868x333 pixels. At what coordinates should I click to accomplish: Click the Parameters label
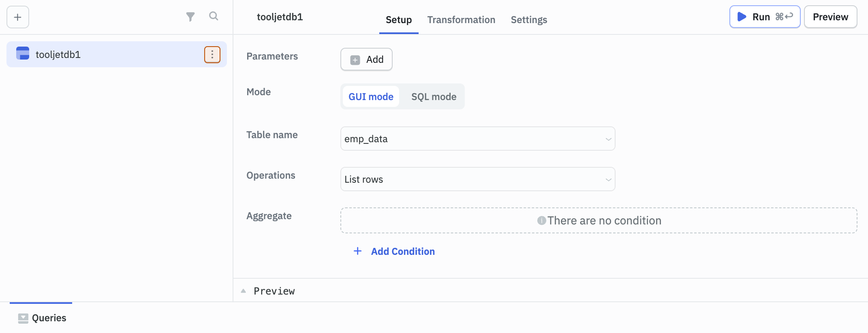coord(272,56)
